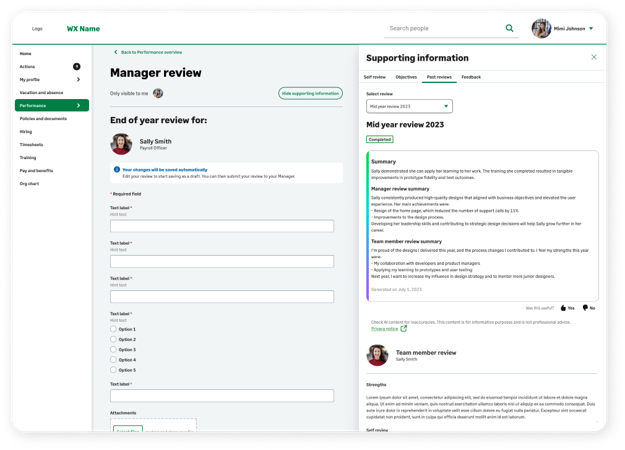Click Sally Smith's photo beside Team member review
Viewport: 625px width, 450px height.
pyautogui.click(x=377, y=355)
